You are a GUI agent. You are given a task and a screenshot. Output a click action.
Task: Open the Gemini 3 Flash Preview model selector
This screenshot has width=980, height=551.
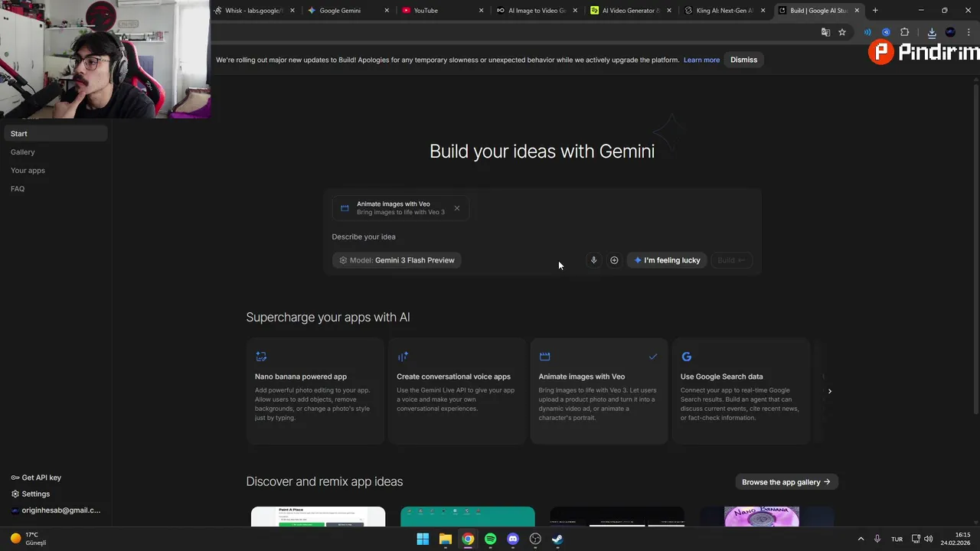coord(397,260)
